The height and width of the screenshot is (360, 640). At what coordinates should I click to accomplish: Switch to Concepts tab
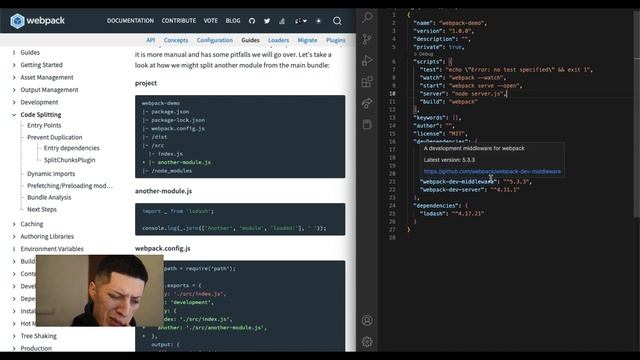click(176, 40)
